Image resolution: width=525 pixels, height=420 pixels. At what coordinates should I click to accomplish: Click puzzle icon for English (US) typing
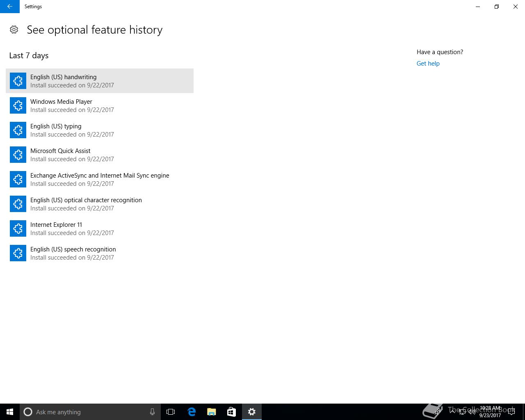(18, 130)
